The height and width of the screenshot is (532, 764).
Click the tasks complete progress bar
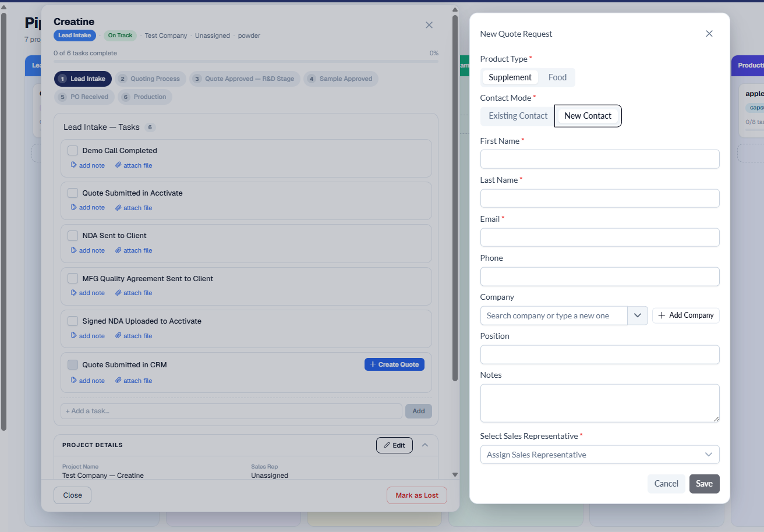[x=246, y=61]
